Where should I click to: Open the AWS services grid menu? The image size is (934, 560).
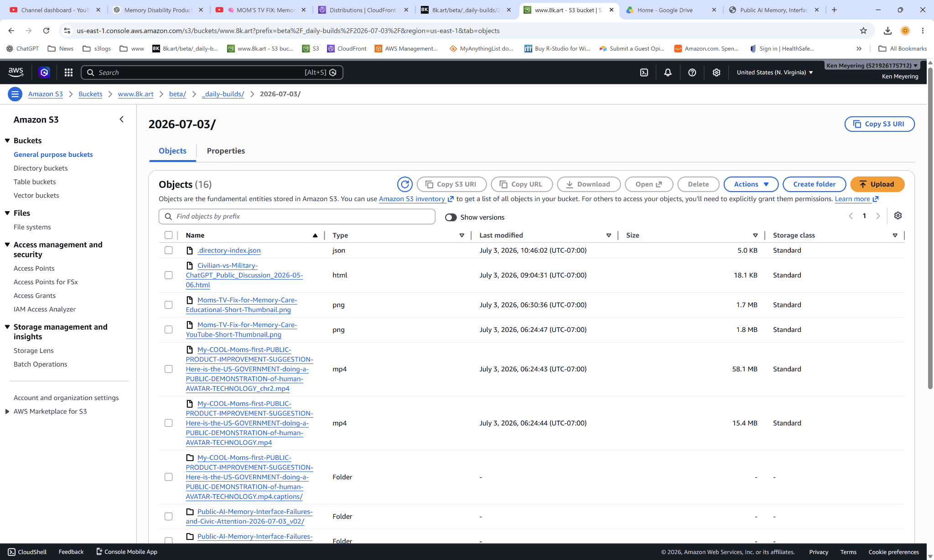pos(68,72)
